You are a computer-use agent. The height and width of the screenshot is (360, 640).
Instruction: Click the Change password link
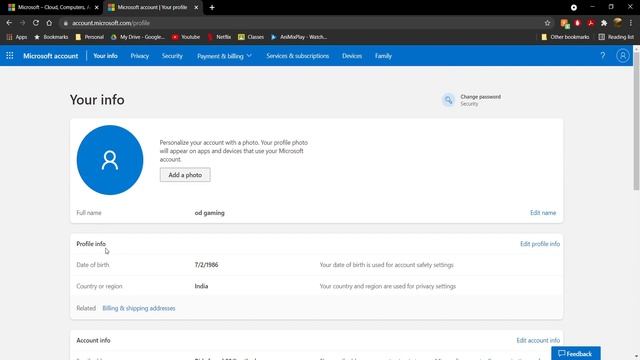pyautogui.click(x=480, y=97)
